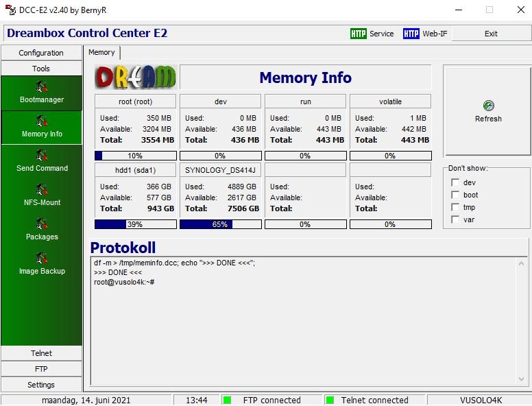Open the NFS-Mount tool icon
532x406 pixels.
click(41, 190)
